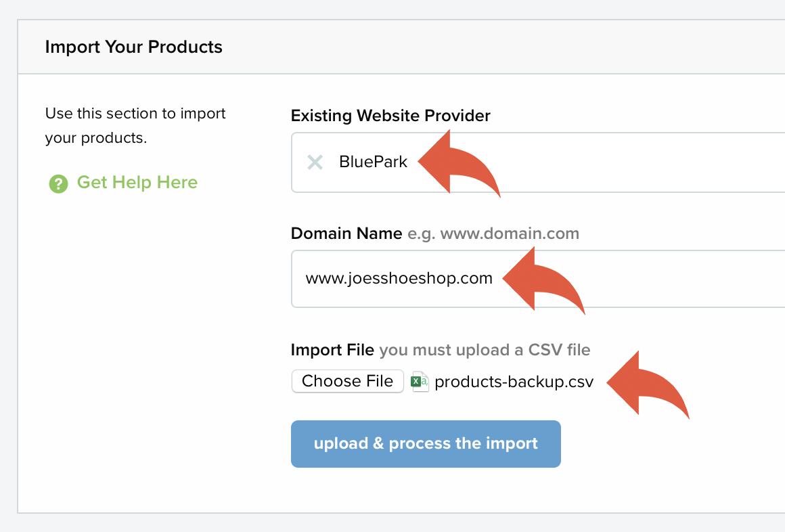Open the Get Help Here link

tap(137, 182)
